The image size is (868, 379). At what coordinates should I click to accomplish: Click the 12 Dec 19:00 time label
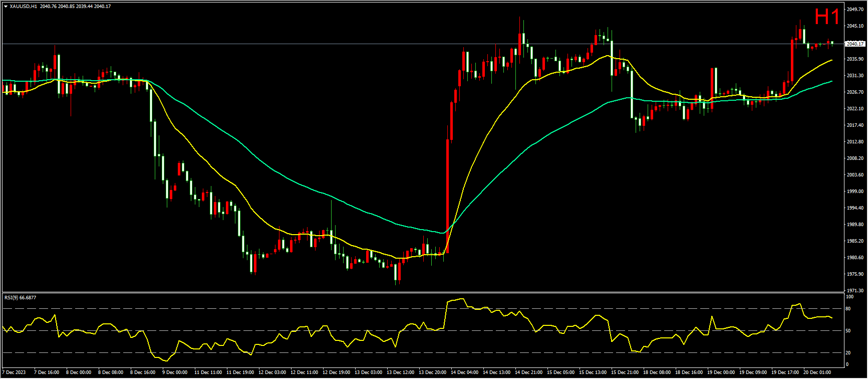coord(336,372)
